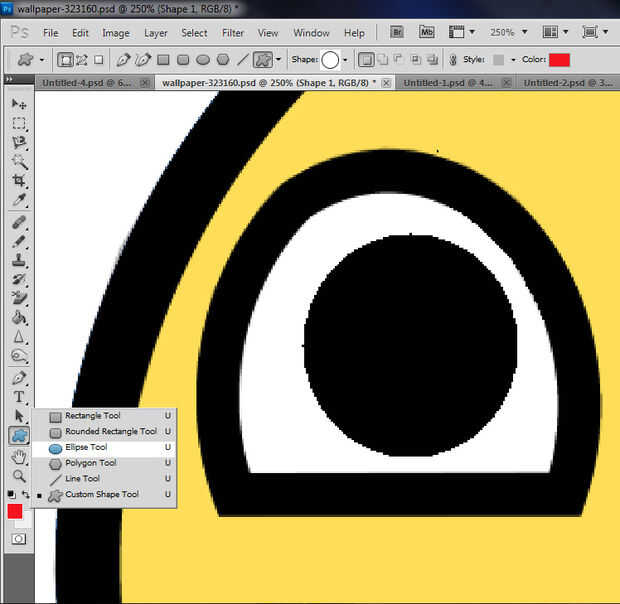620x604 pixels.
Task: Choose Pen tool in options bar
Action: pos(123,60)
